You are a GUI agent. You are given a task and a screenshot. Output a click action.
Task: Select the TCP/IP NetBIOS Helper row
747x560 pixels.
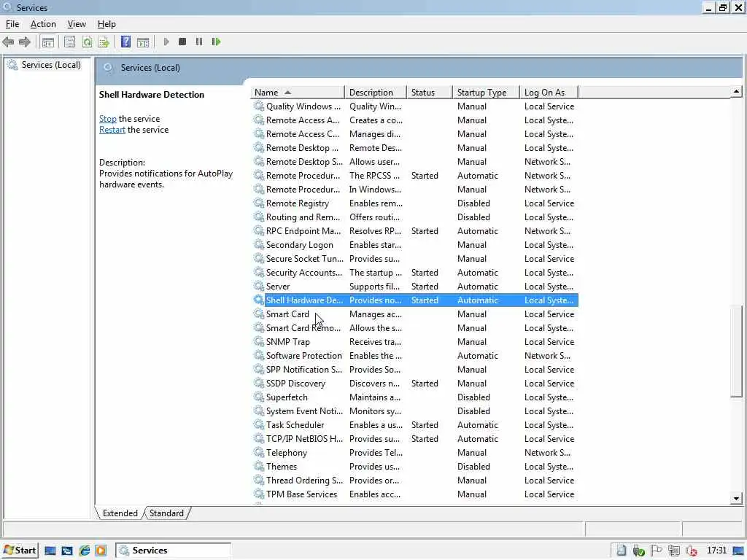coord(414,438)
